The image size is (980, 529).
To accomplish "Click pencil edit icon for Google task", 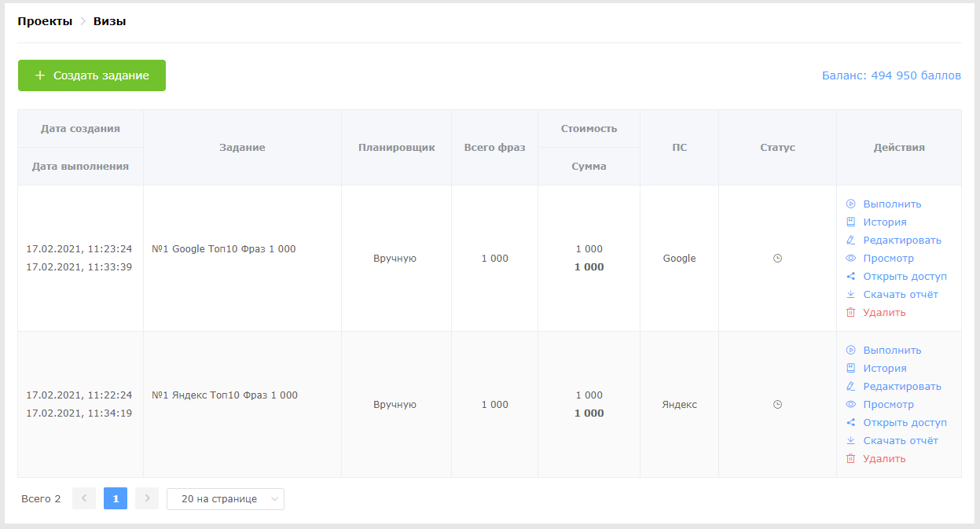I will [x=850, y=240].
